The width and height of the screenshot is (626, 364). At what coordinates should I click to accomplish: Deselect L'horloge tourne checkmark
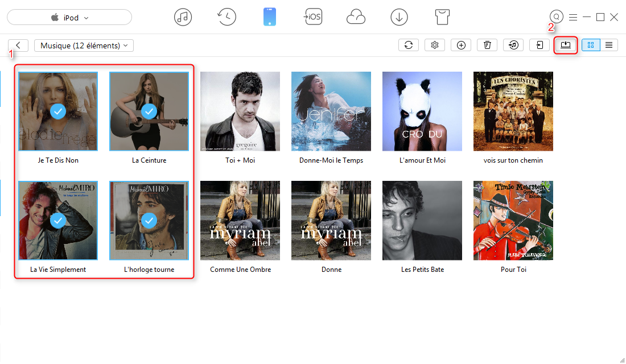(x=149, y=220)
